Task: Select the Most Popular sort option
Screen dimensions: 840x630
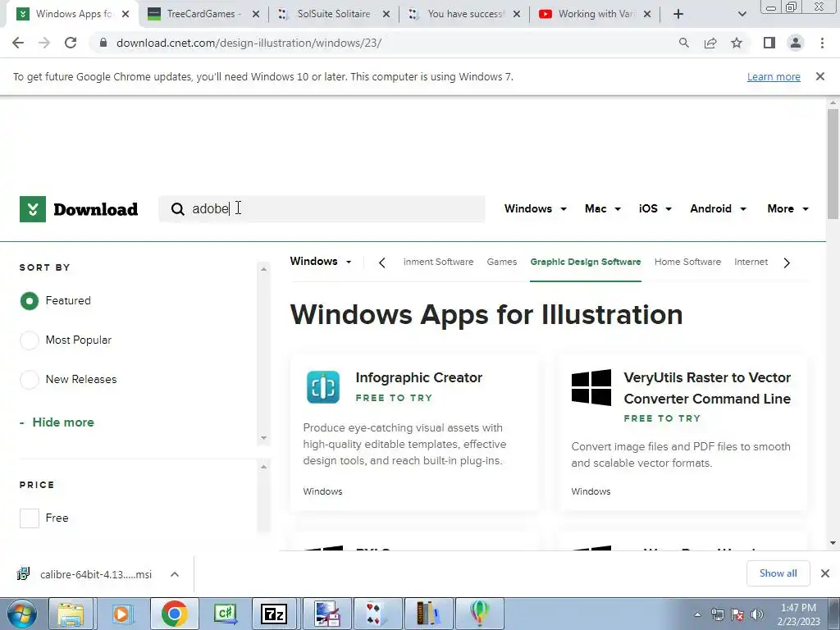Action: (x=30, y=340)
